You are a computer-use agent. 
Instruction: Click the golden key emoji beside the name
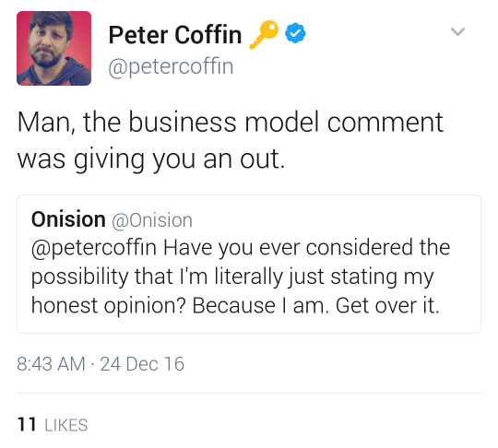pos(265,34)
